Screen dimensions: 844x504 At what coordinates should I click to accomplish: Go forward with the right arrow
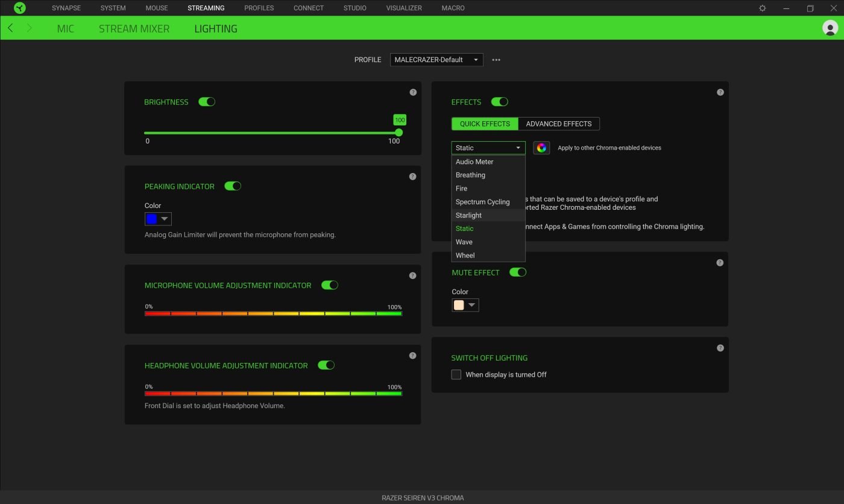click(x=29, y=28)
